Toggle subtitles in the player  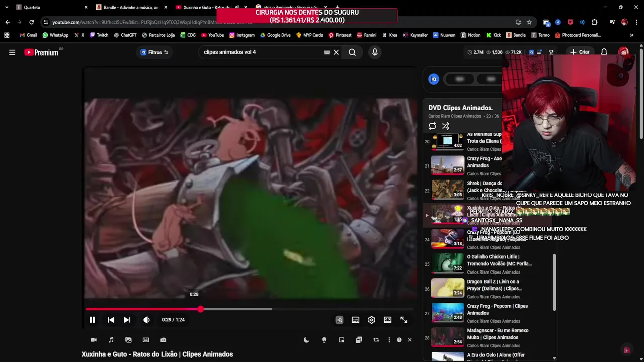[355, 320]
